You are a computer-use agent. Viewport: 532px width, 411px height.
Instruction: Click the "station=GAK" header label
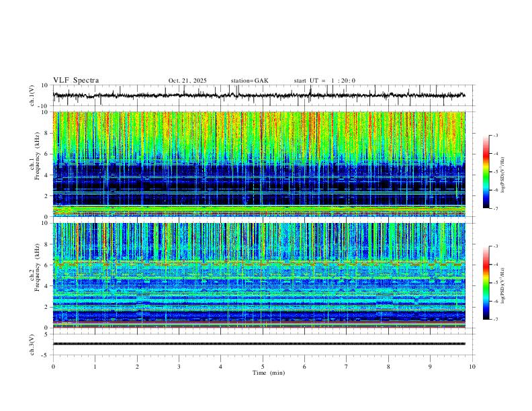[x=249, y=81]
